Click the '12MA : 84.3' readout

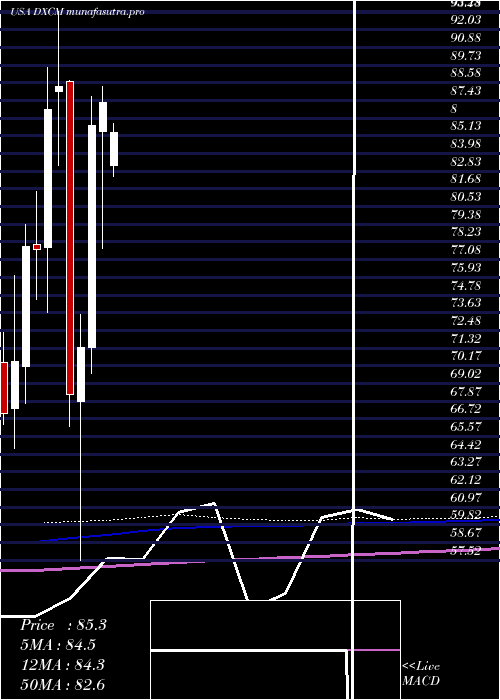click(x=63, y=665)
